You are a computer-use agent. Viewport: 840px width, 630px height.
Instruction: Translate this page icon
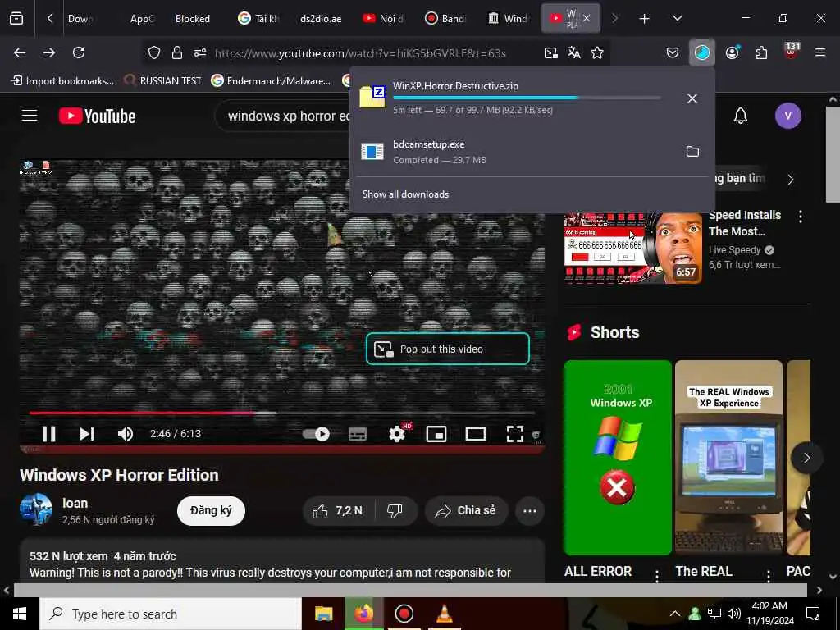[573, 52]
